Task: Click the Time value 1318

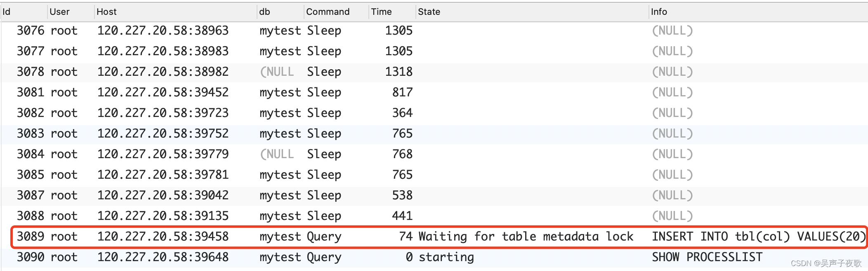Action: [399, 72]
